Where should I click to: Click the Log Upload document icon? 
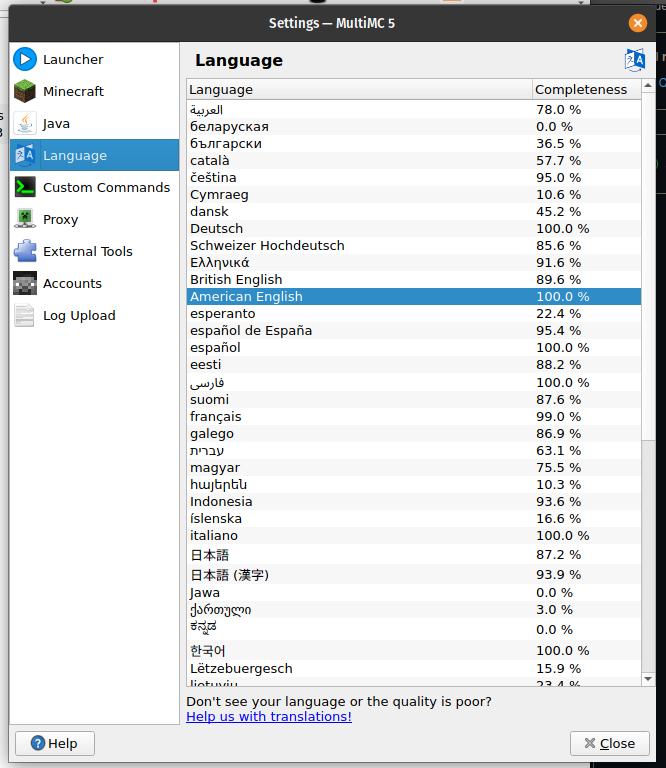coord(25,315)
